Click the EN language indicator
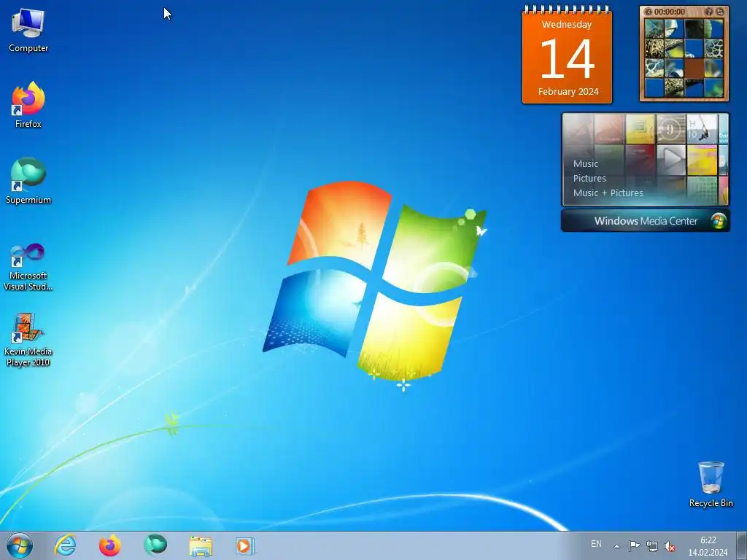The width and height of the screenshot is (747, 560). (596, 544)
